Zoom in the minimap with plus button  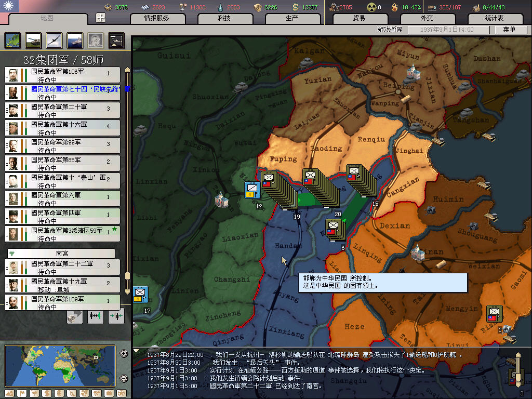tap(124, 354)
